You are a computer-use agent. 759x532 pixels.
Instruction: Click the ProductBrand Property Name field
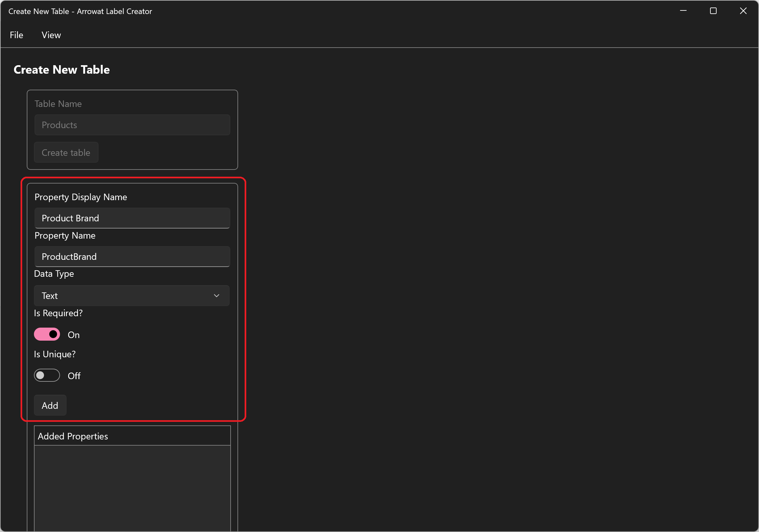pyautogui.click(x=132, y=257)
